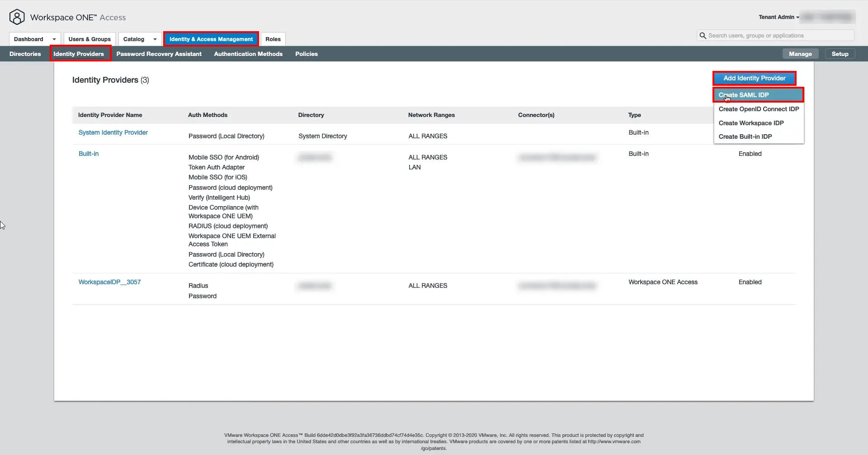Viewport: 868px width, 455px height.
Task: Click Mobile SSO (for iOS) entry
Action: pyautogui.click(x=218, y=177)
